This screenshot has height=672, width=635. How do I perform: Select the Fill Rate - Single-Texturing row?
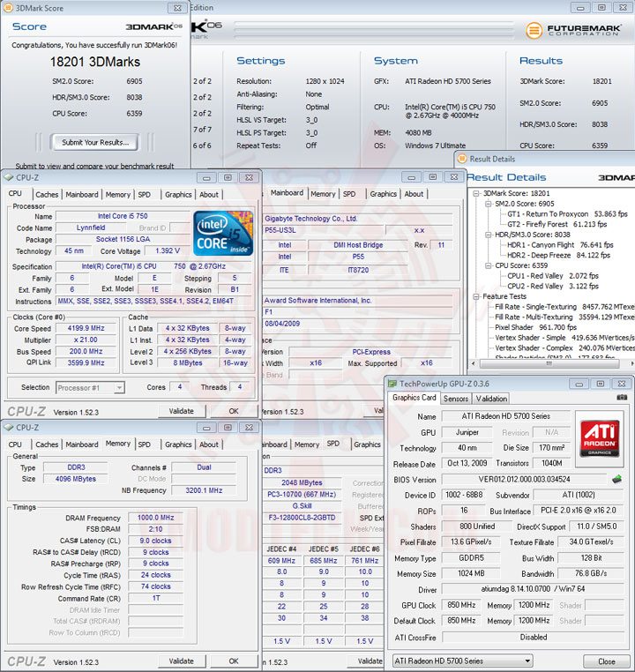[x=564, y=306]
